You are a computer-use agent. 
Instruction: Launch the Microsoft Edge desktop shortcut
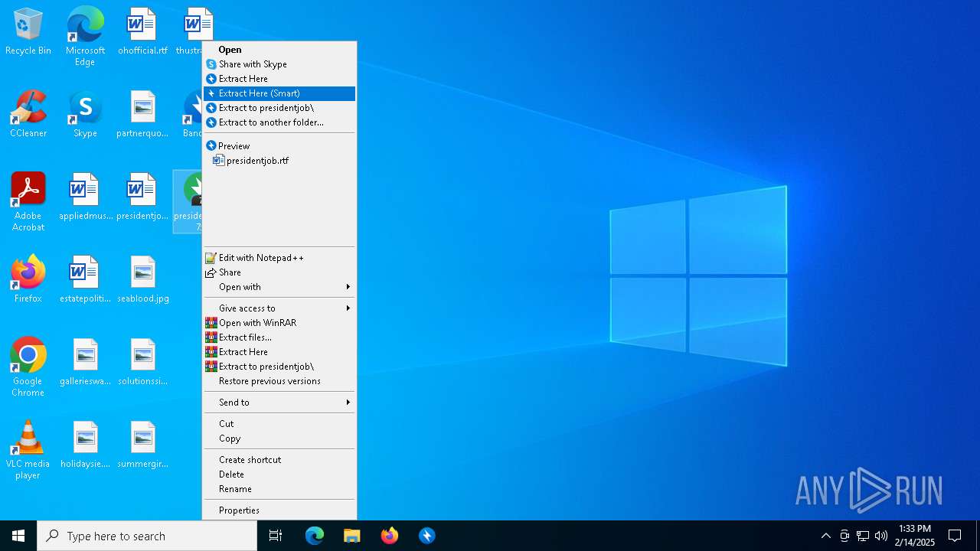click(85, 36)
